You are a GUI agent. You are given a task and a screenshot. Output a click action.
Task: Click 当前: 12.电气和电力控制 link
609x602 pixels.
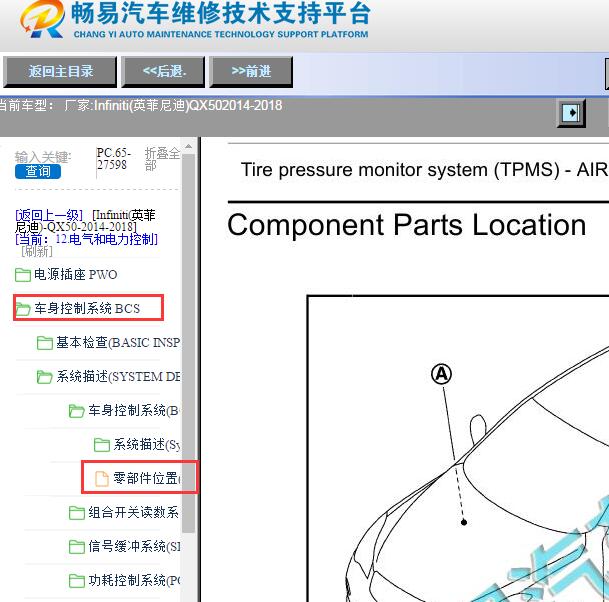click(87, 239)
